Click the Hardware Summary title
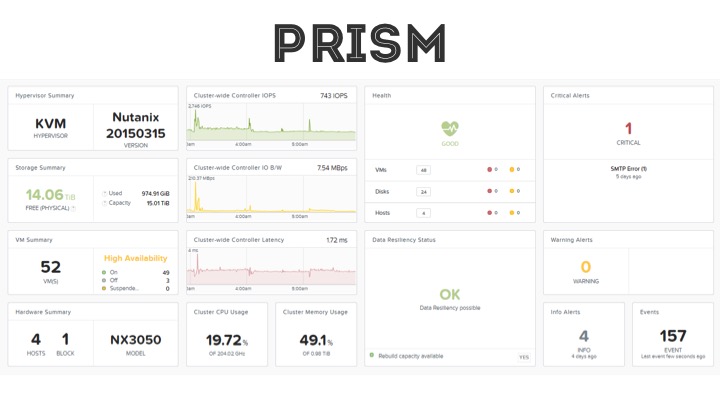 tap(43, 312)
